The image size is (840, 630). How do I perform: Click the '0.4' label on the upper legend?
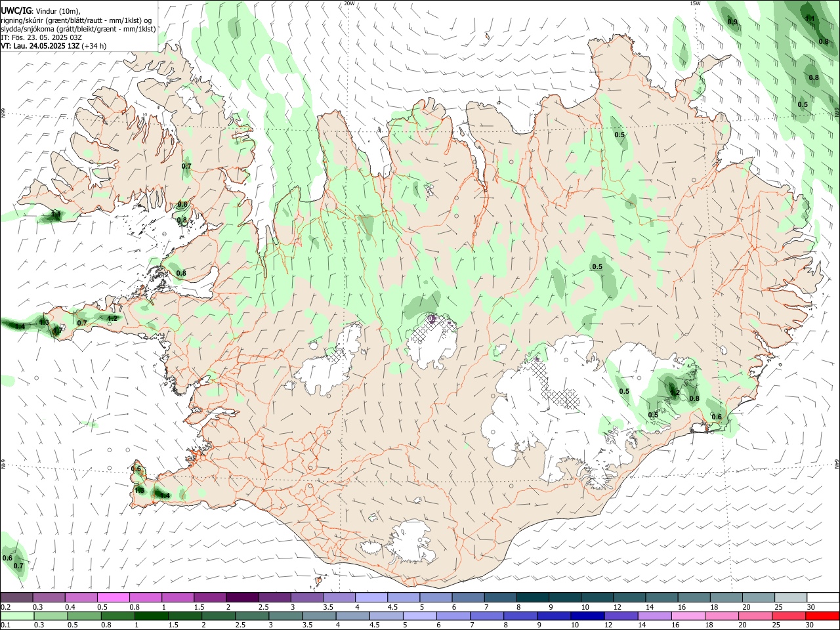click(70, 607)
